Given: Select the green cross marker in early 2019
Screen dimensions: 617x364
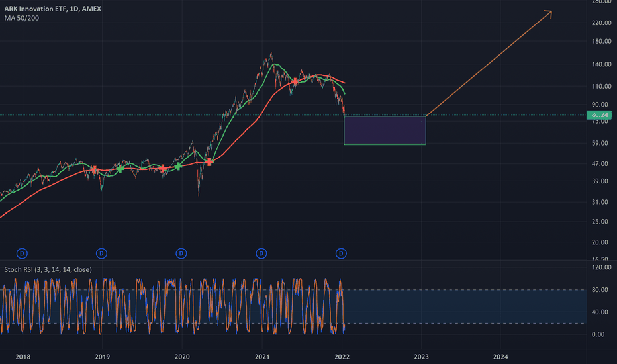Looking at the screenshot, I should tap(120, 169).
